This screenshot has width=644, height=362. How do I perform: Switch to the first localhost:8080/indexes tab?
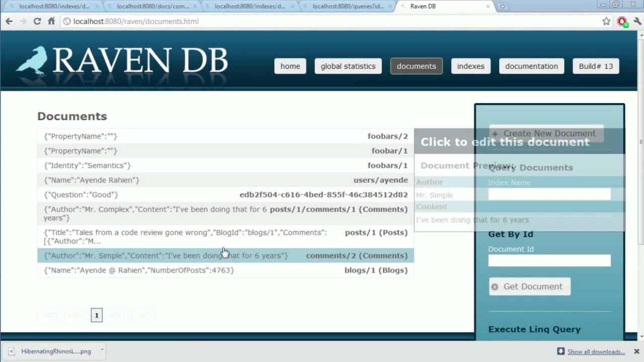click(54, 7)
